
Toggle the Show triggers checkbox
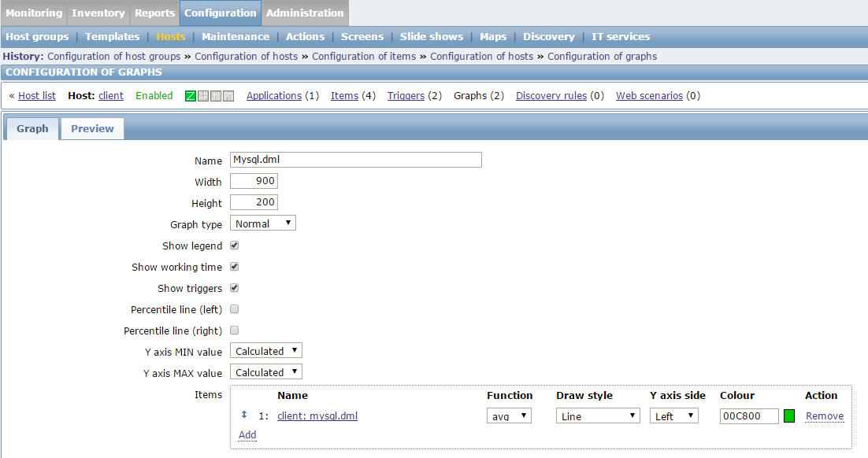click(234, 288)
